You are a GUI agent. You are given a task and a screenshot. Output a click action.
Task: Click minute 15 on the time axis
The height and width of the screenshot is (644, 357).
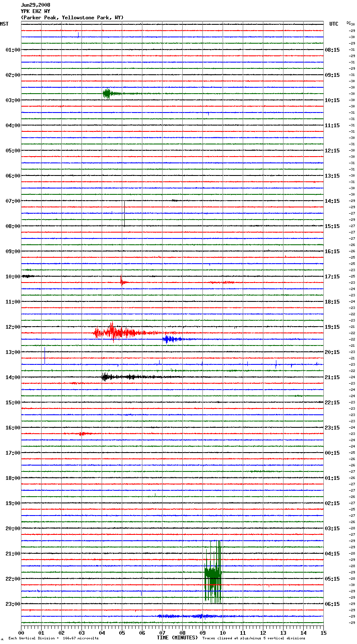[x=323, y=633]
